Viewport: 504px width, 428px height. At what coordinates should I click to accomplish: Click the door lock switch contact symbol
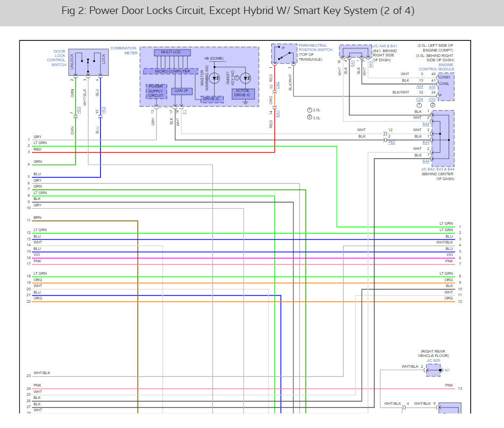click(x=88, y=63)
